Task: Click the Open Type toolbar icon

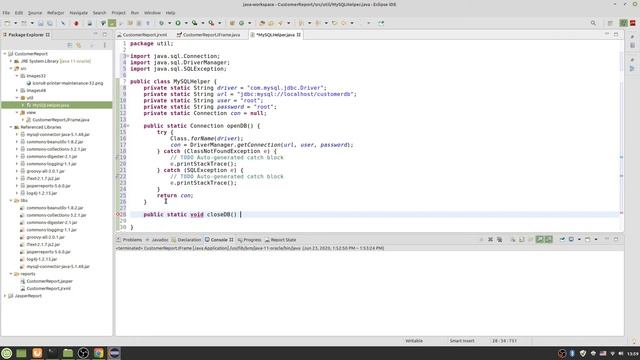Action: pos(262,23)
